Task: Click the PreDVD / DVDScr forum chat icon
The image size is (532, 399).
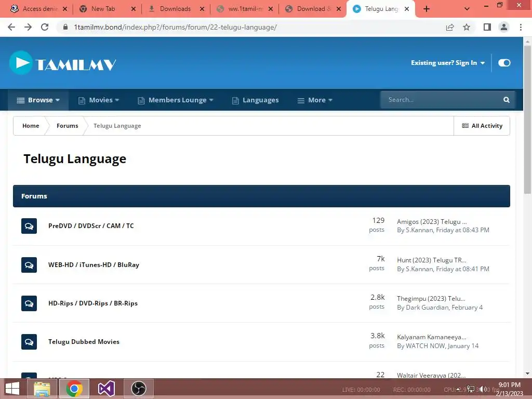Action: click(x=29, y=226)
